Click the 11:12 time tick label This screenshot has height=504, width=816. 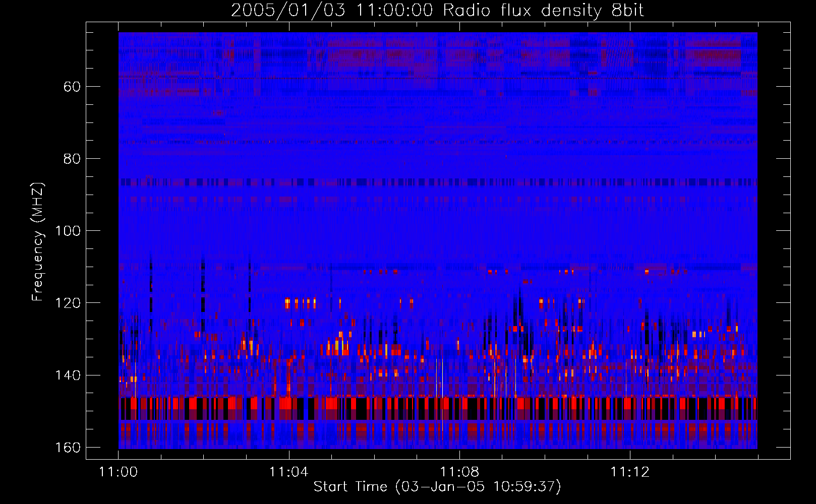[630, 472]
